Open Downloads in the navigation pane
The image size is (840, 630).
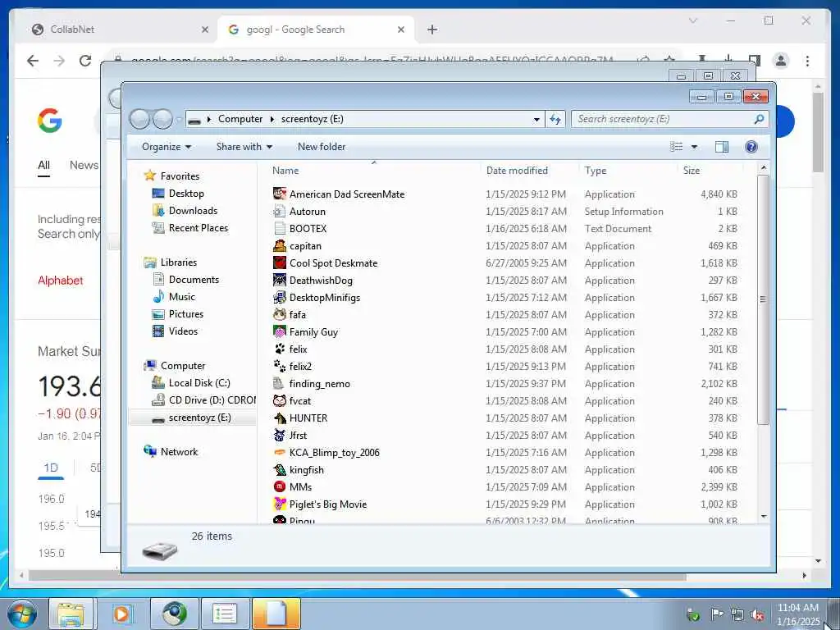[x=193, y=211]
